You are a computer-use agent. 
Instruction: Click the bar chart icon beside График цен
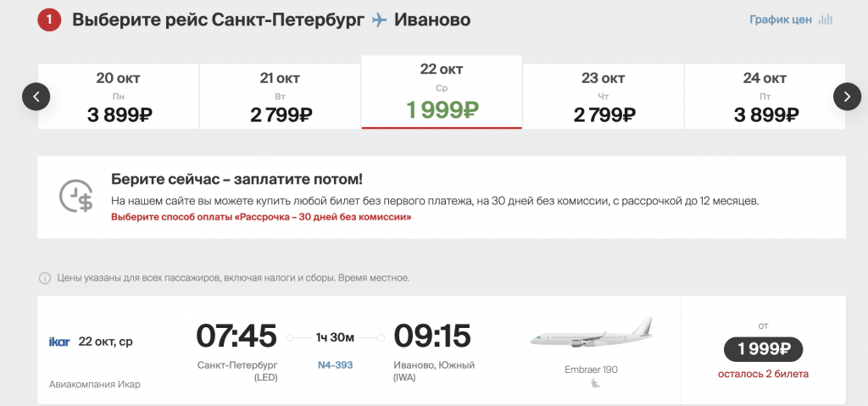[826, 20]
